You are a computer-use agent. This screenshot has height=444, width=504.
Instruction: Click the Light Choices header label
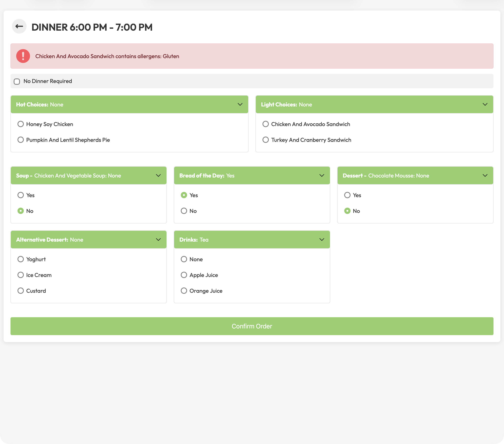tap(286, 105)
